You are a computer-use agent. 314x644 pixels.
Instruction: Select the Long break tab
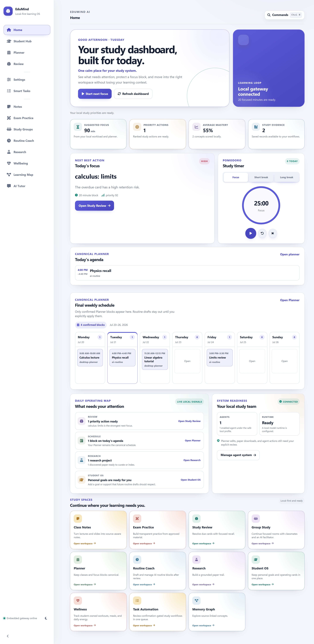point(287,177)
